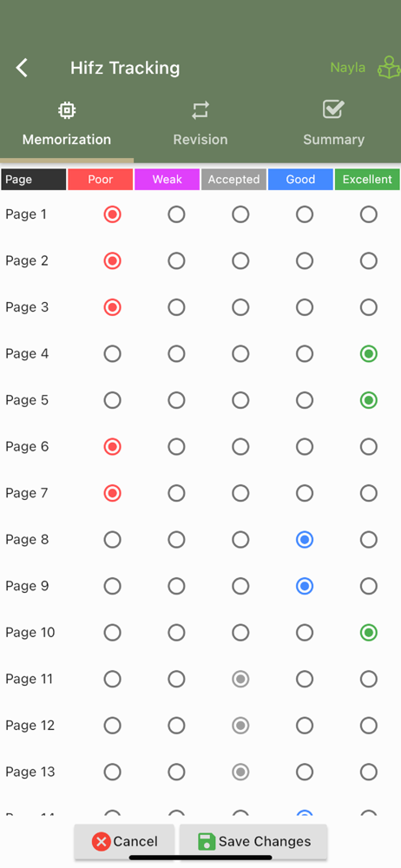This screenshot has width=401, height=868.
Task: Tap the Memorization chip icon
Action: point(67,110)
